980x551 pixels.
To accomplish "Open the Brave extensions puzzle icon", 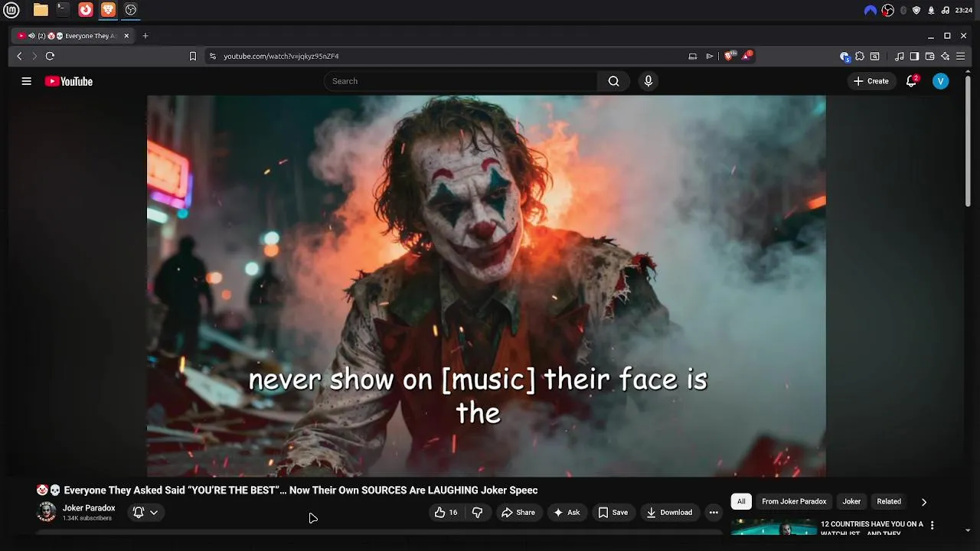I will pos(860,56).
